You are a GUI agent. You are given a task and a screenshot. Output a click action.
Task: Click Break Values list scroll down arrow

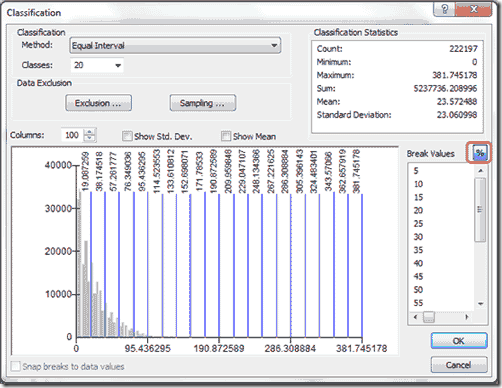[480, 304]
